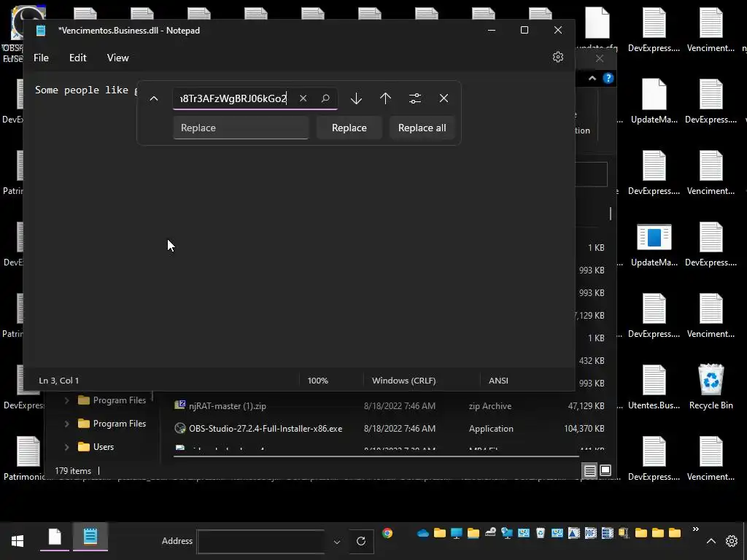
Task: Close the background Explorer window
Action: point(600,58)
